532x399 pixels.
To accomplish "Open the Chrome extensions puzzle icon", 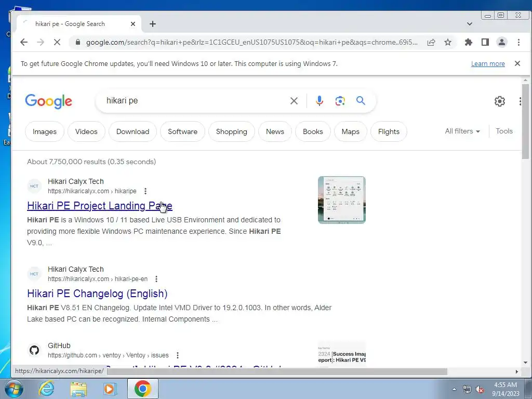I will 469,42.
